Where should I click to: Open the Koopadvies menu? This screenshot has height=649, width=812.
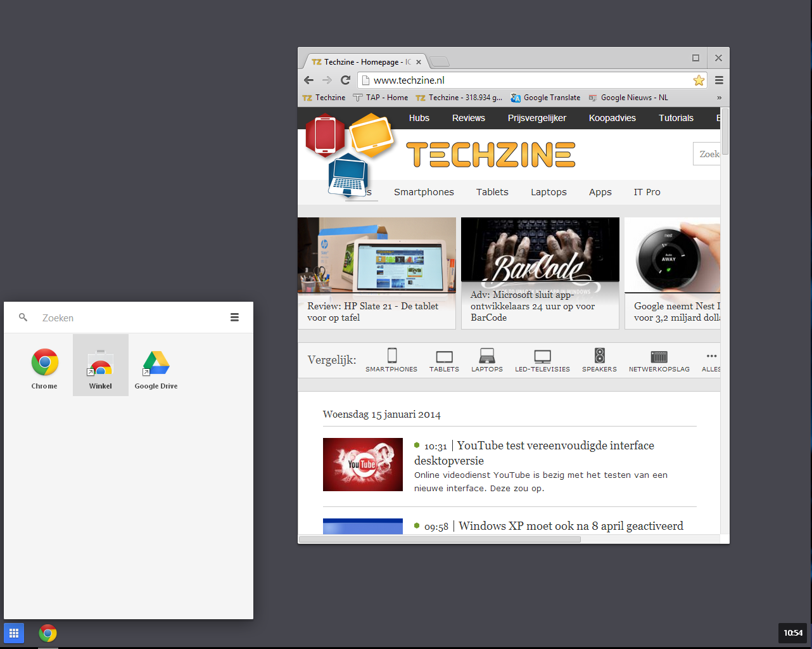click(x=612, y=118)
